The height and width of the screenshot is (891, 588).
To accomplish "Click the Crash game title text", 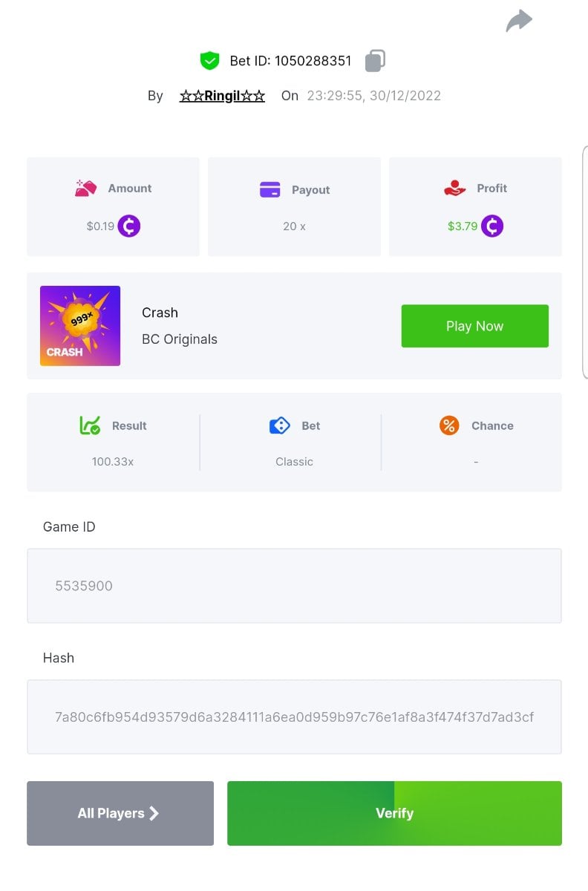I will pos(160,313).
